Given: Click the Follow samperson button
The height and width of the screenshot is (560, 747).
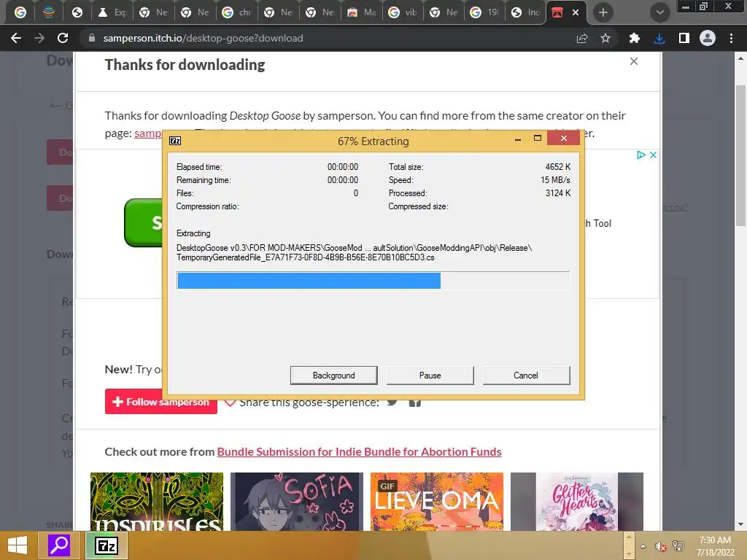Looking at the screenshot, I should coord(161,402).
